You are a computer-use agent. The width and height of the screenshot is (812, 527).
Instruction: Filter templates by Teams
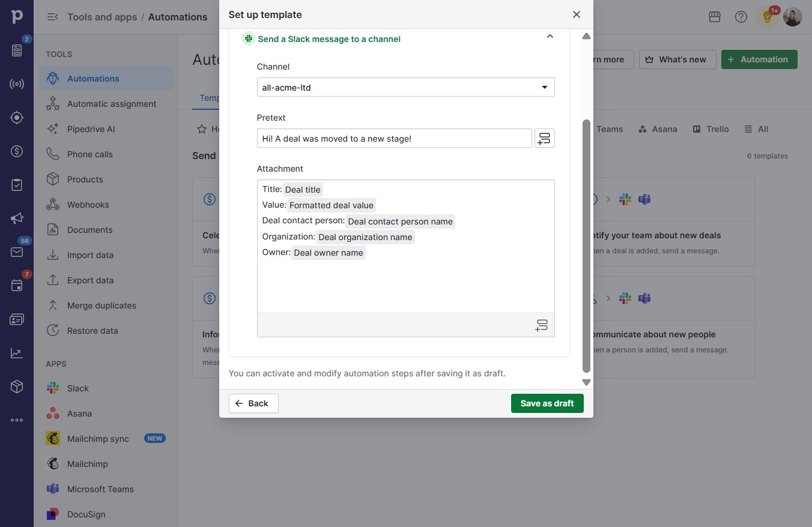pos(609,129)
